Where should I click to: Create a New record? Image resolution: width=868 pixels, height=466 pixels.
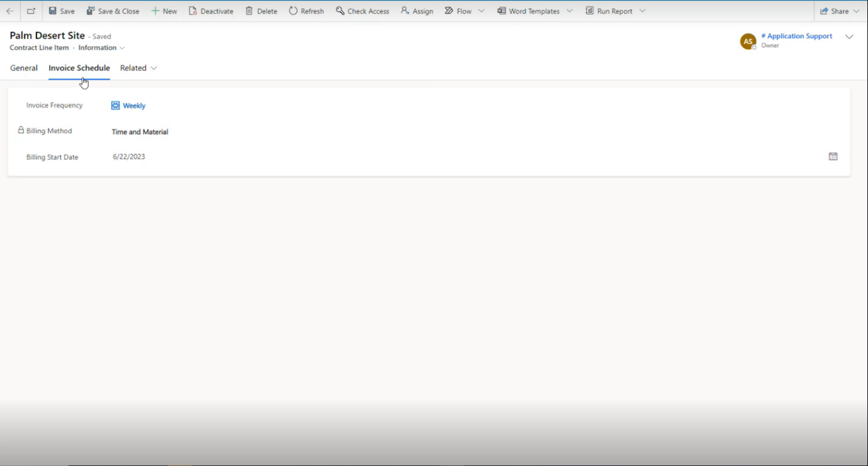(x=164, y=11)
